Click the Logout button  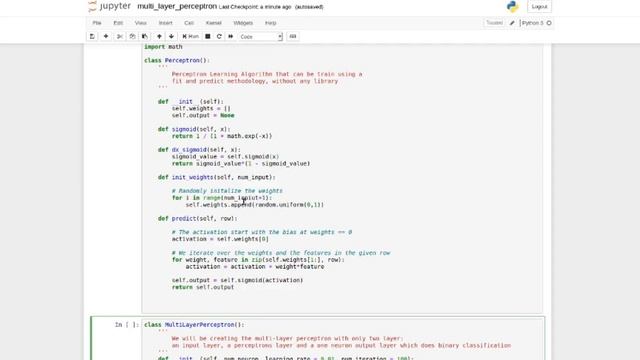539,7
